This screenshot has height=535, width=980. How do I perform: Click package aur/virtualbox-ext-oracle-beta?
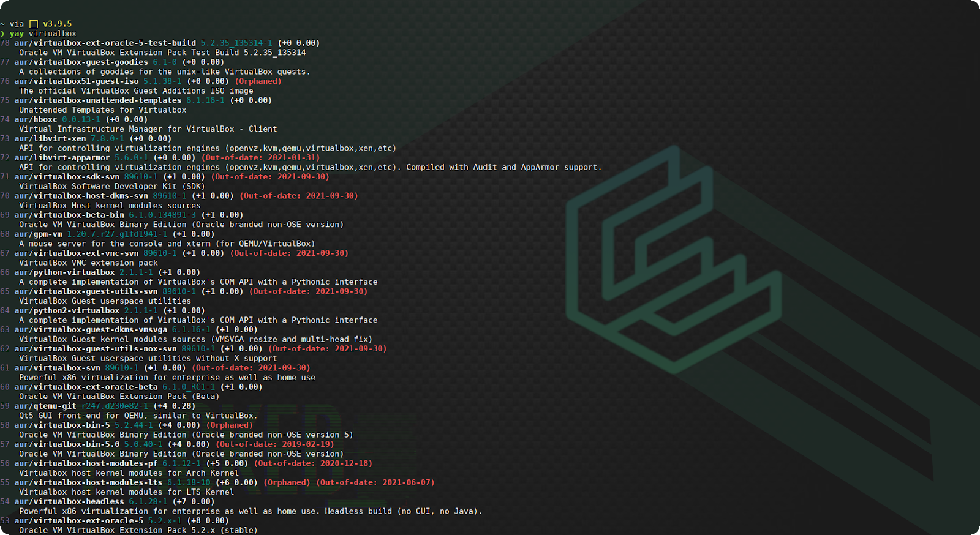pos(86,387)
